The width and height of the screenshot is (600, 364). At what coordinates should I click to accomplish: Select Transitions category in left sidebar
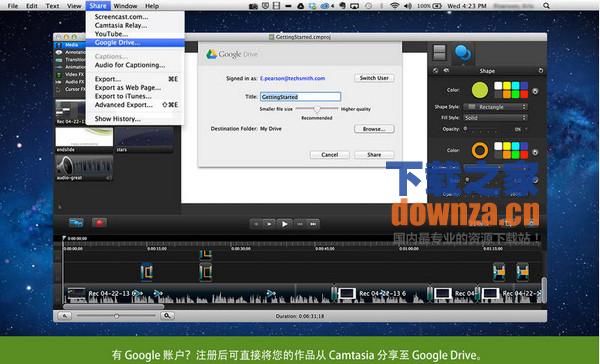70,60
